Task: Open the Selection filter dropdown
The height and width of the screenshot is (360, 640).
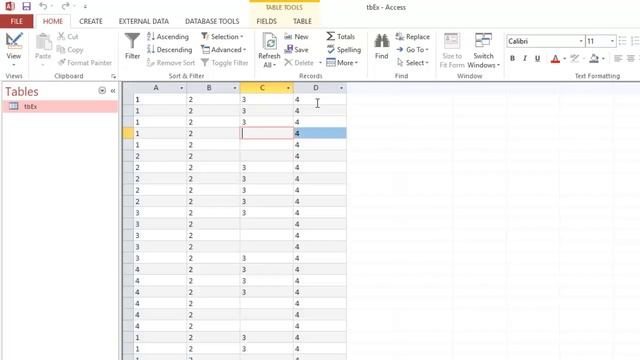Action: pos(222,36)
